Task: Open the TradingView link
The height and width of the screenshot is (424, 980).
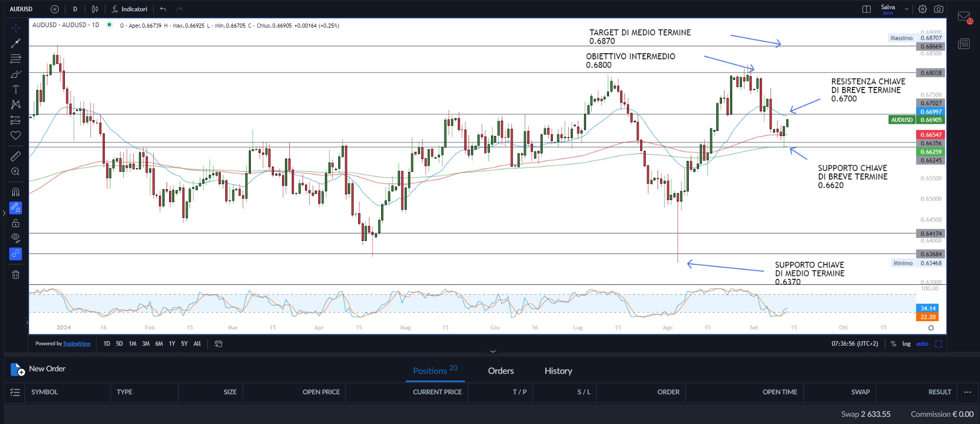Action: pyautogui.click(x=77, y=344)
